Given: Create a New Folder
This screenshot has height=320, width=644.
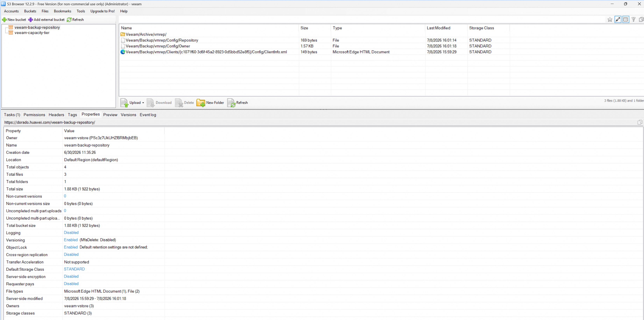Looking at the screenshot, I should [x=210, y=103].
